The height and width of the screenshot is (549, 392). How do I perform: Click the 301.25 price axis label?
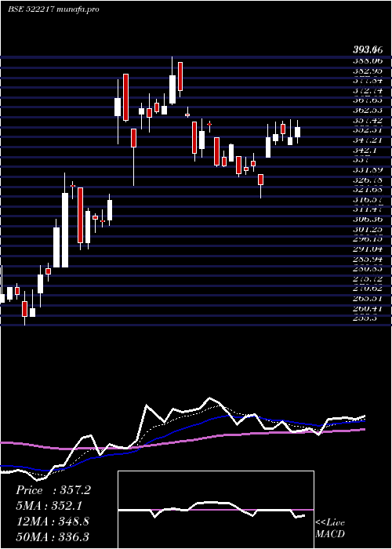pos(368,230)
